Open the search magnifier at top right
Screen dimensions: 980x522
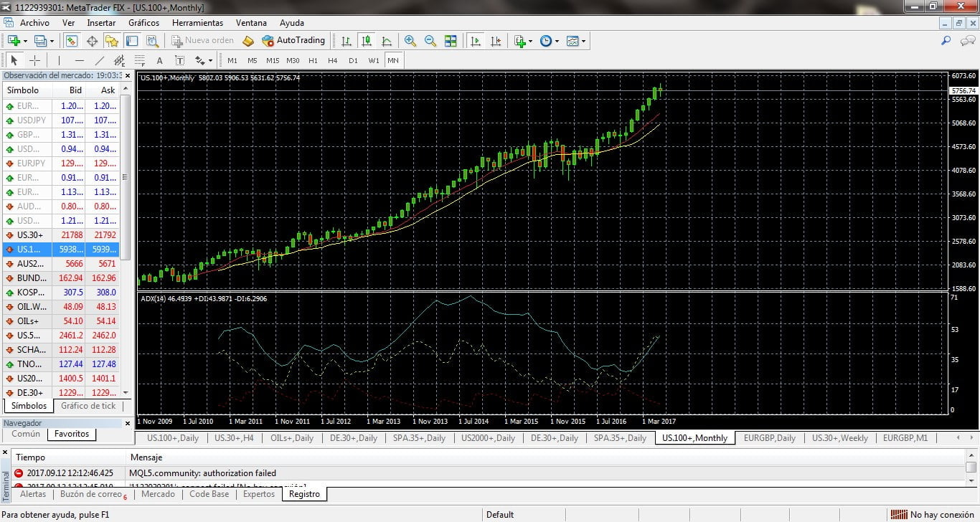pyautogui.click(x=946, y=41)
